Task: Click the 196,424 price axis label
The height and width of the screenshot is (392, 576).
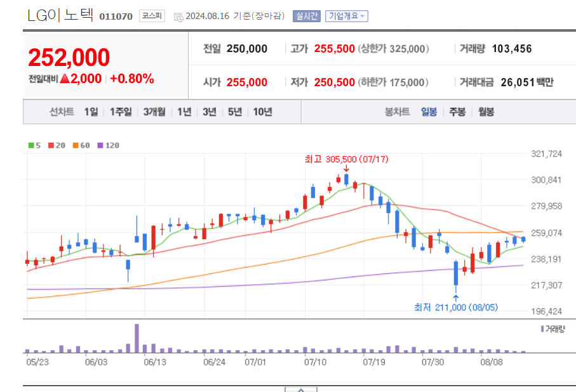Action: coord(547,311)
